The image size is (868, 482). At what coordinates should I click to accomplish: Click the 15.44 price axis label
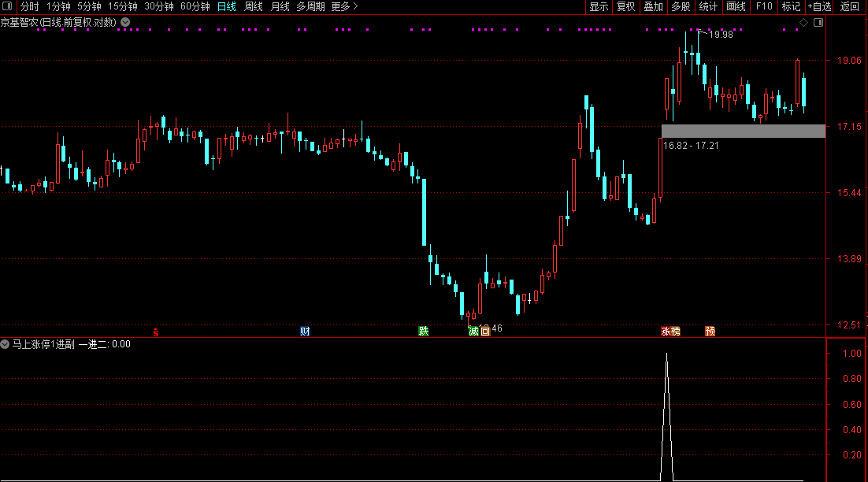pos(849,193)
